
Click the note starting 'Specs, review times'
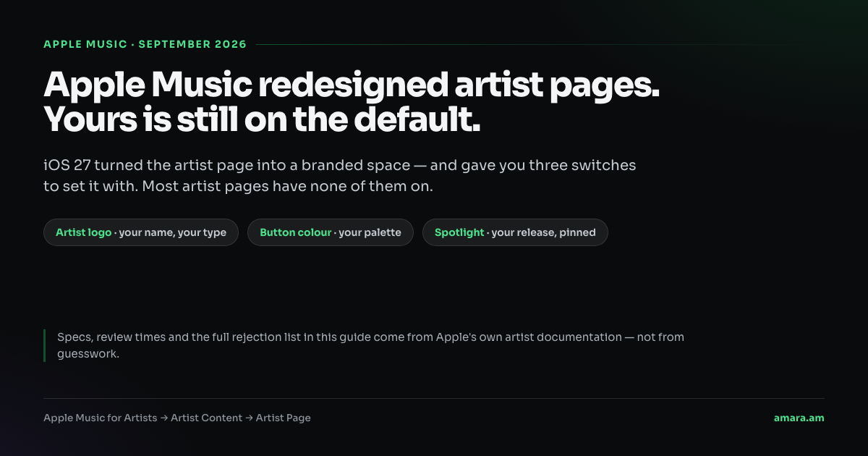[370, 346]
